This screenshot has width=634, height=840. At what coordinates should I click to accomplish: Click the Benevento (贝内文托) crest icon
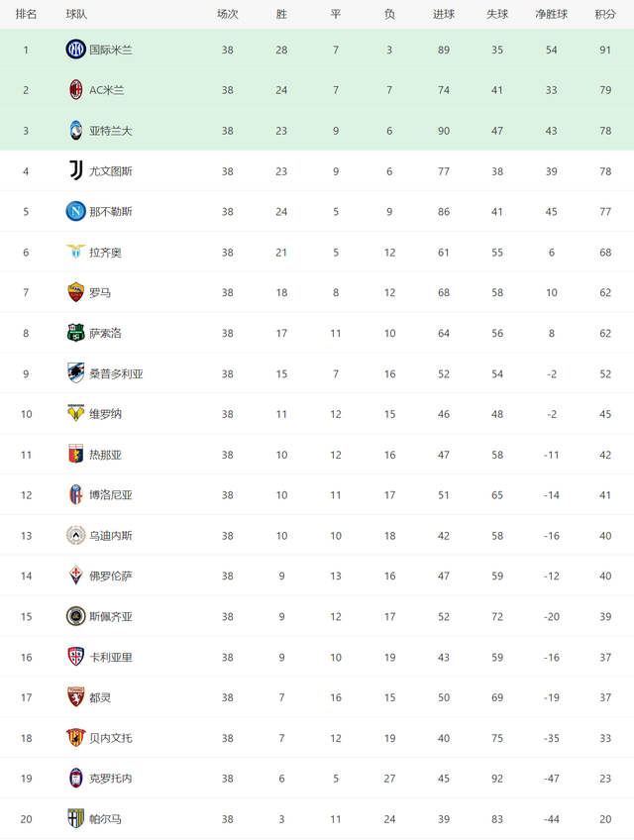point(75,738)
